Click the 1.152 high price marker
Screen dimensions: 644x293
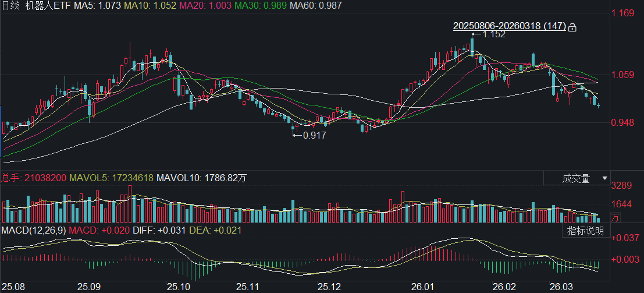(x=494, y=34)
